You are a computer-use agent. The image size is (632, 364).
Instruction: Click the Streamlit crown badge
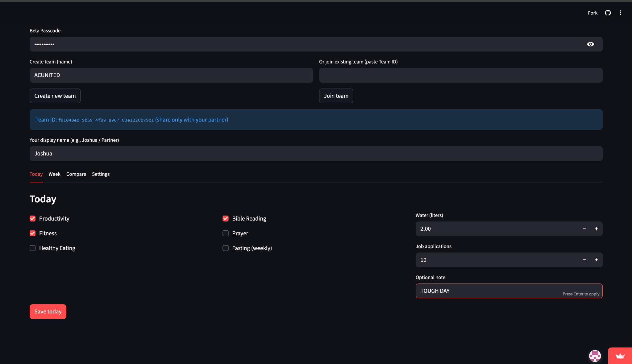coord(620,356)
